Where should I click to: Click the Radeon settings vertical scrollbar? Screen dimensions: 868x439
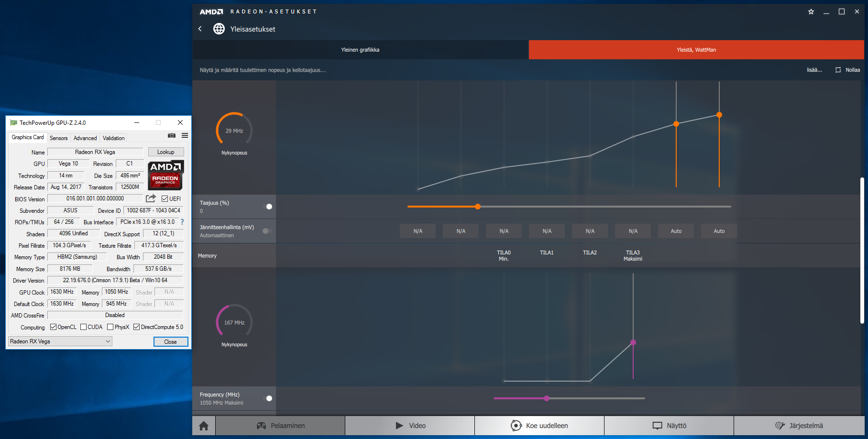pos(862,251)
